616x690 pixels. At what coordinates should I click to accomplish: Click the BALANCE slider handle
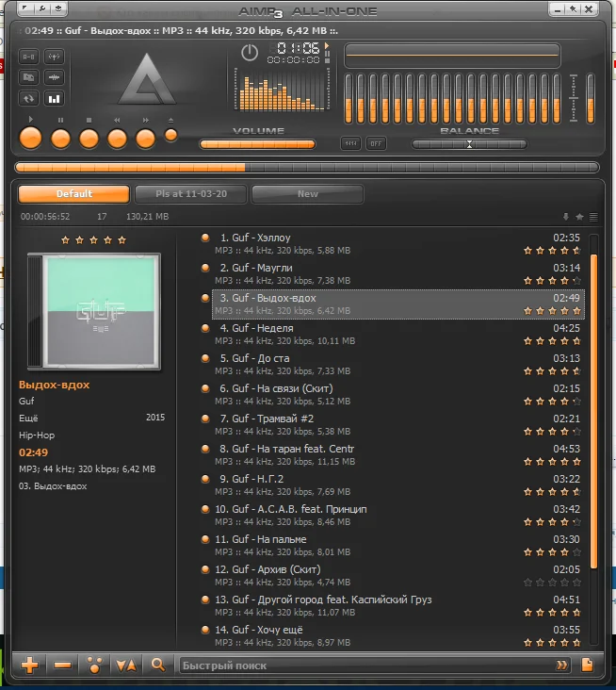(470, 144)
